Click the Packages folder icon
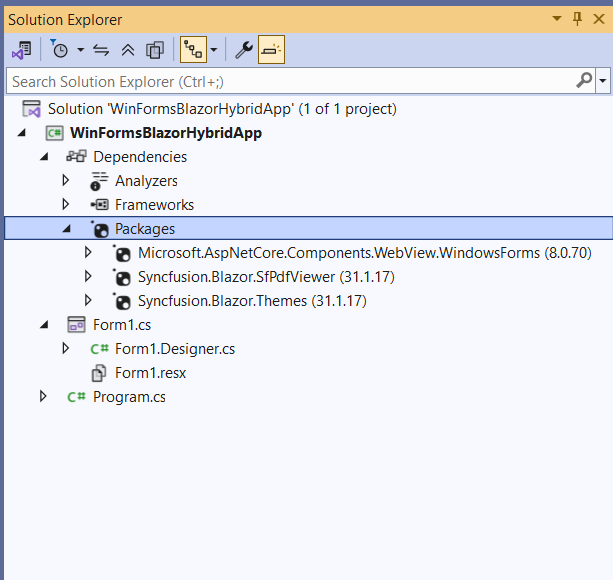The width and height of the screenshot is (613, 580). pyautogui.click(x=100, y=229)
